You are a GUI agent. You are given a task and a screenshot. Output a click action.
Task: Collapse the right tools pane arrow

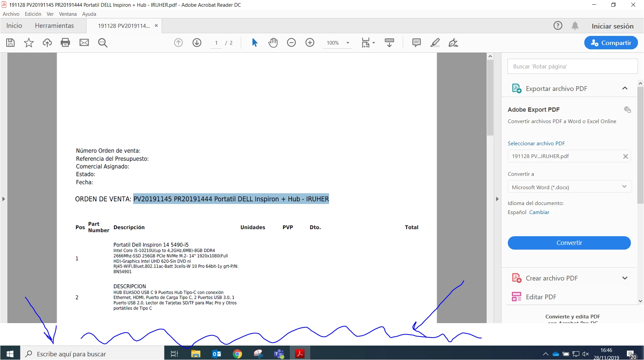(x=497, y=199)
